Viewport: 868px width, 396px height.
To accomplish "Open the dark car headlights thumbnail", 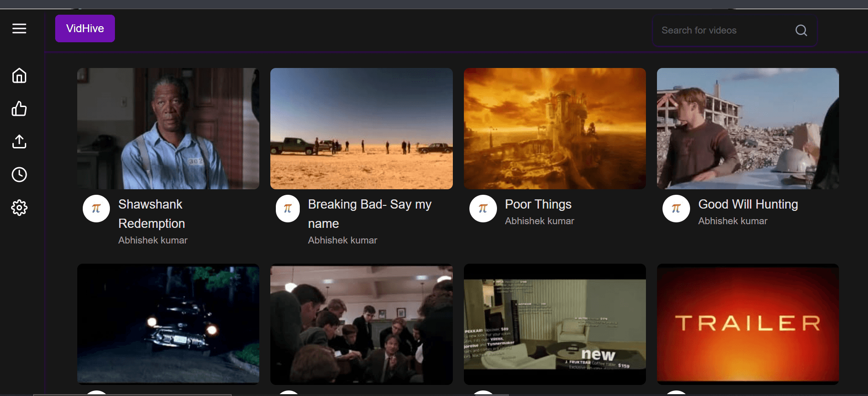I will (168, 324).
